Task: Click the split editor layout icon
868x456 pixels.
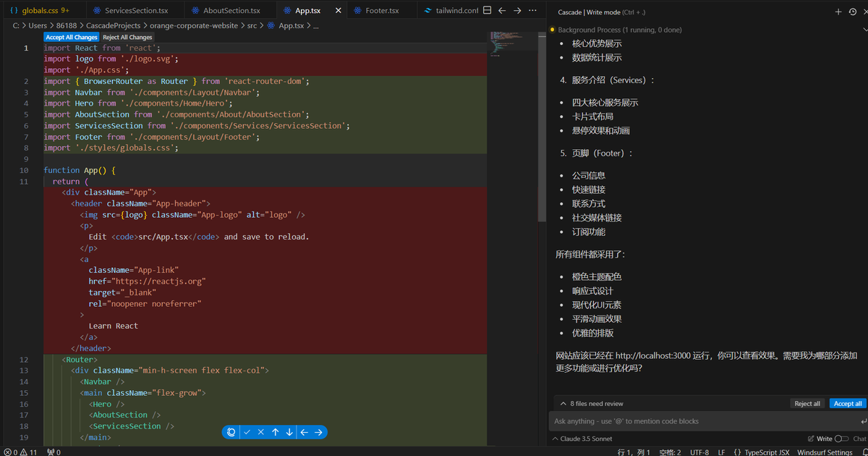Action: (x=487, y=11)
